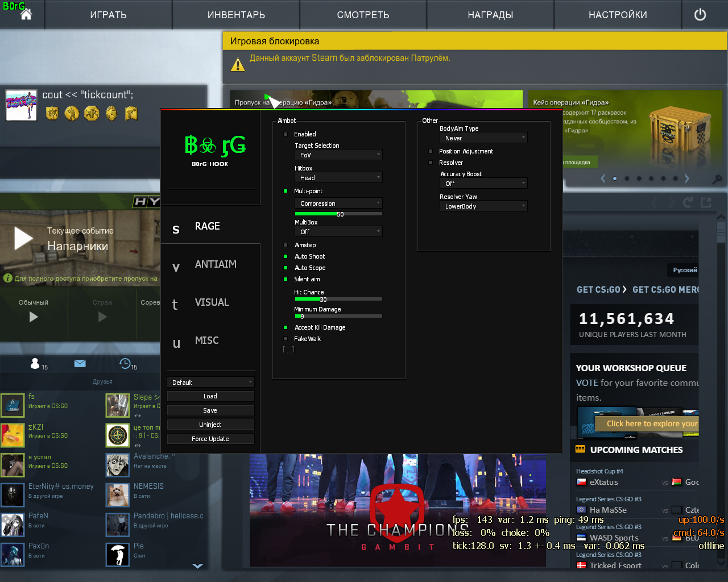Click the Force Update button

(x=210, y=439)
